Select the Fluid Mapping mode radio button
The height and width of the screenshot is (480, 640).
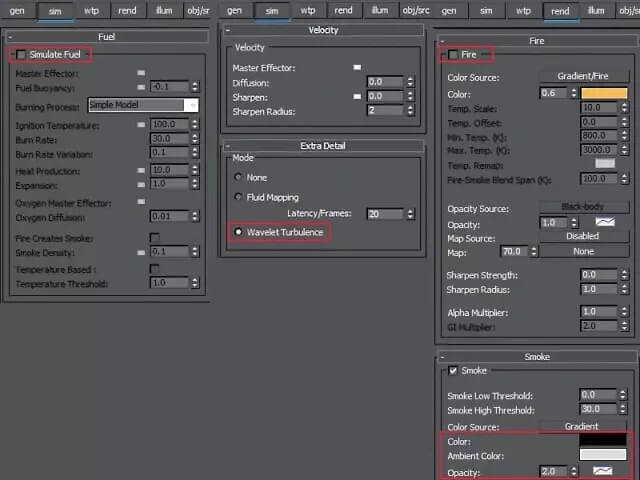(x=237, y=197)
